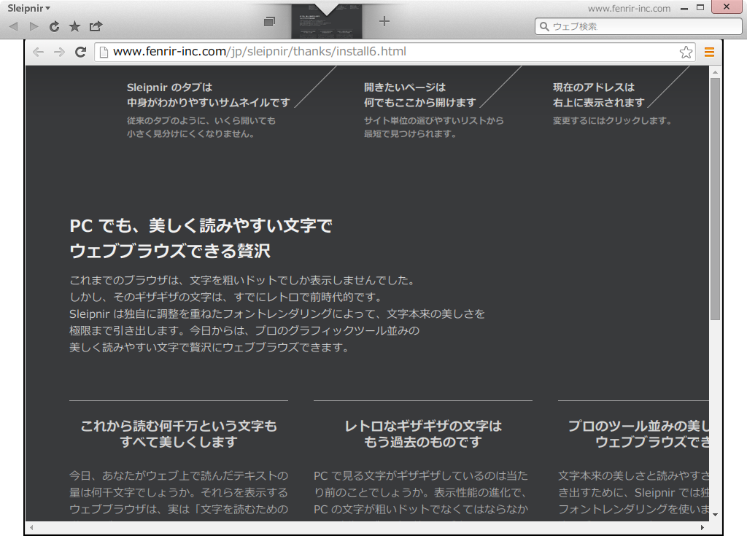
Task: Click horizontal scrollbar right arrow
Action: pos(703,528)
